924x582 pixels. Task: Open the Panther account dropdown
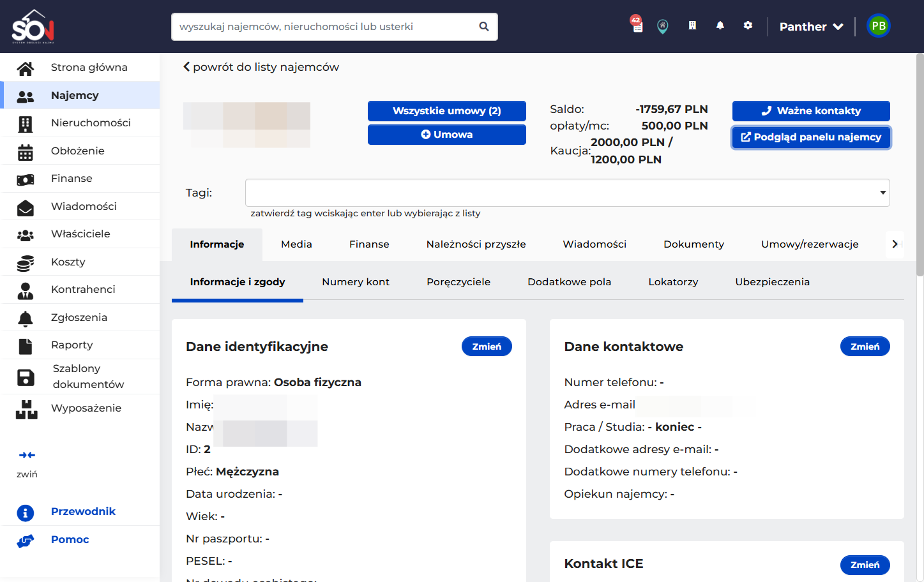812,27
